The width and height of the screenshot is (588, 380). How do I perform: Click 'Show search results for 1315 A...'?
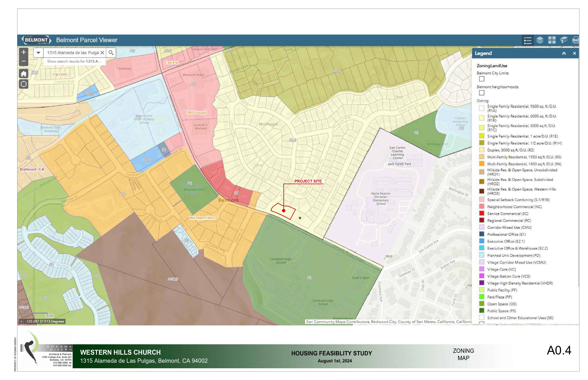[x=74, y=61]
